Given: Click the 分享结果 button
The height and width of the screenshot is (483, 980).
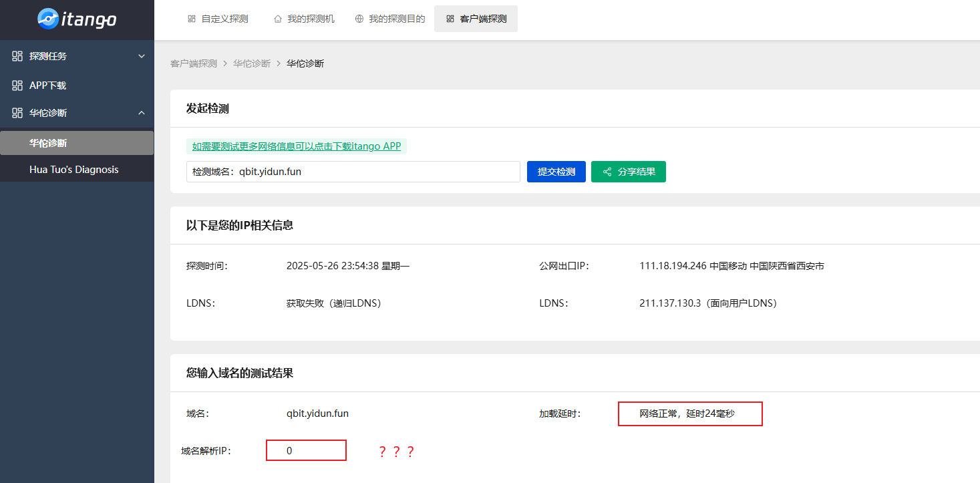Looking at the screenshot, I should click(x=629, y=172).
